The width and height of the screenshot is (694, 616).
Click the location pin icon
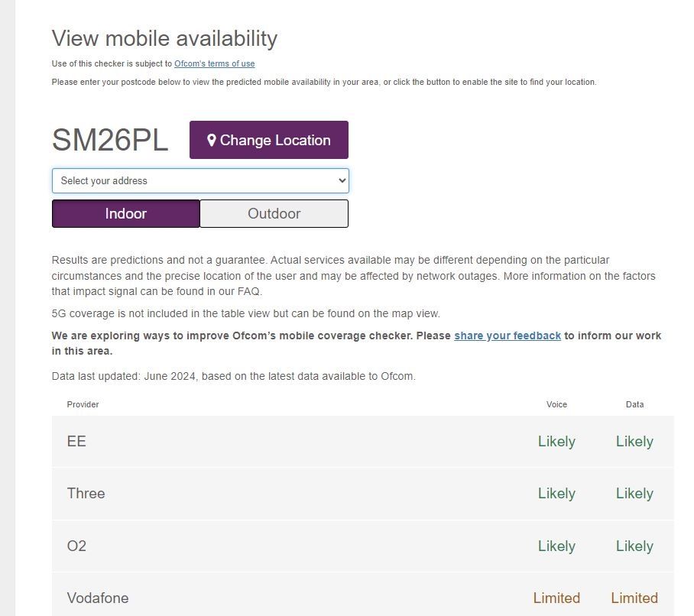coord(212,141)
